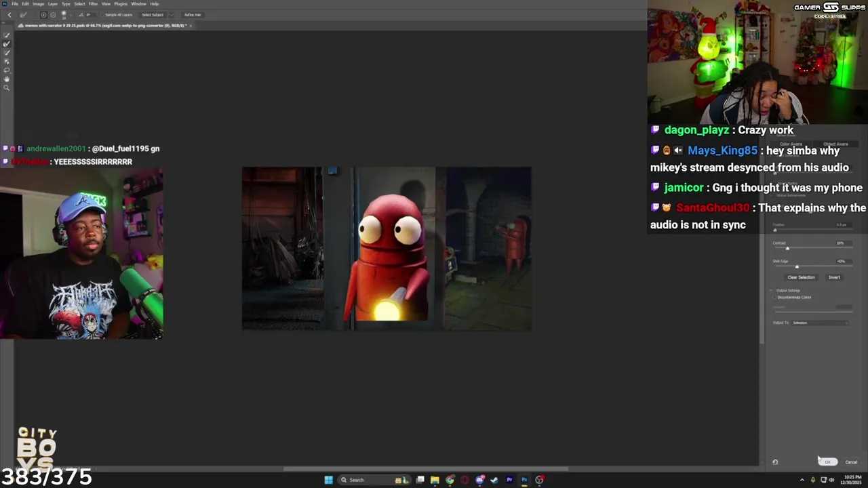868x488 pixels.
Task: Select the Refine Edge Brush tool
Action: [7, 44]
